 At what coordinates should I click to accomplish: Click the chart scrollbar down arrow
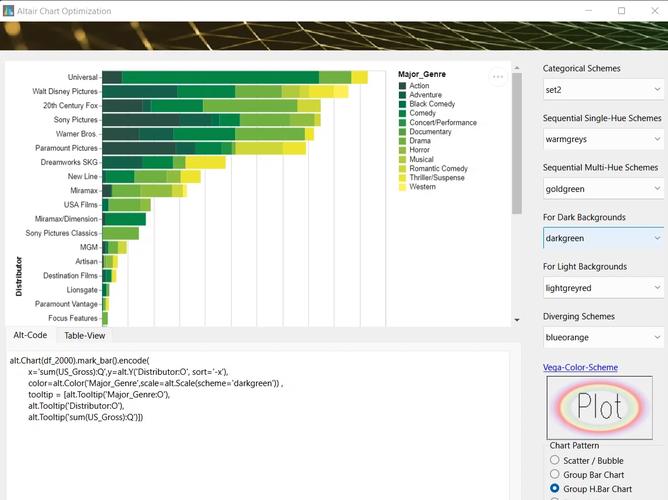point(517,319)
